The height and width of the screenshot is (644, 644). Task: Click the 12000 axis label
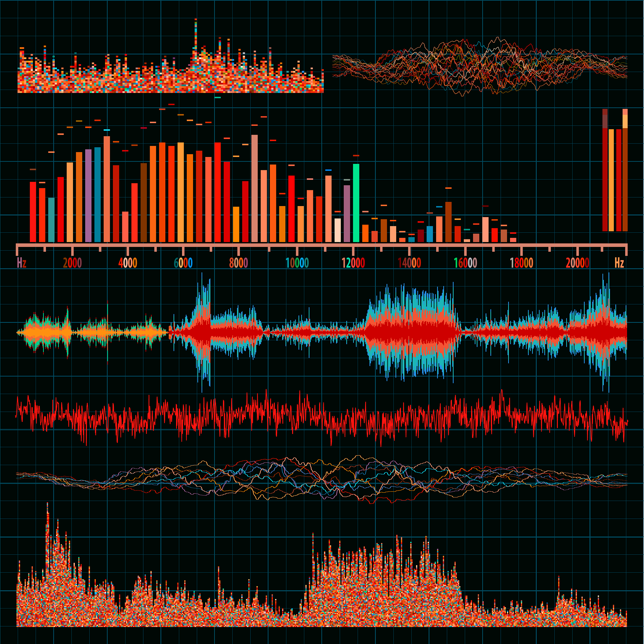click(x=353, y=263)
